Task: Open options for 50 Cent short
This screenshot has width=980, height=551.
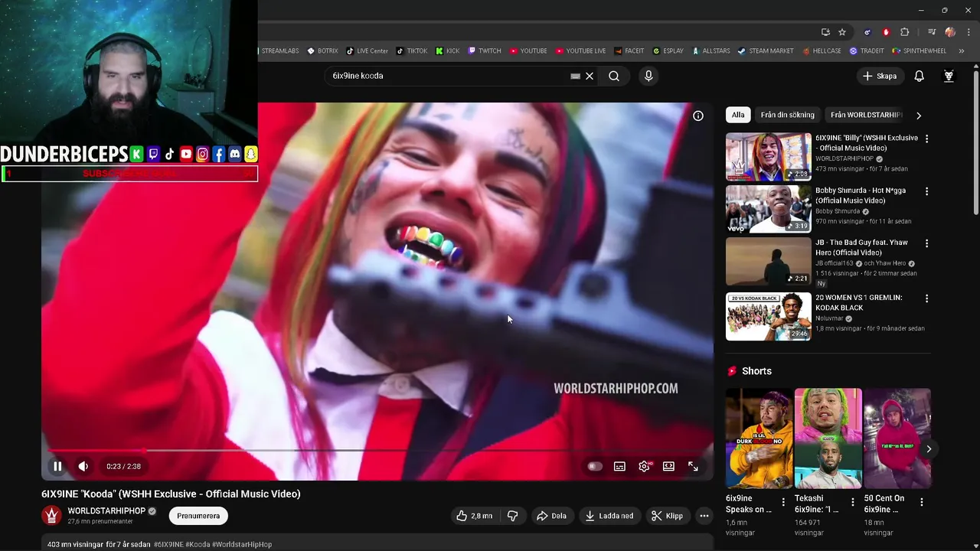Action: coord(922,503)
